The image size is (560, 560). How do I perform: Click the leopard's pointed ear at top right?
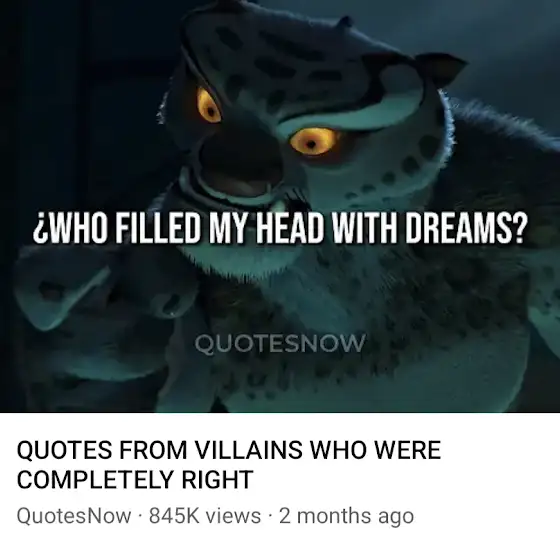[440, 68]
